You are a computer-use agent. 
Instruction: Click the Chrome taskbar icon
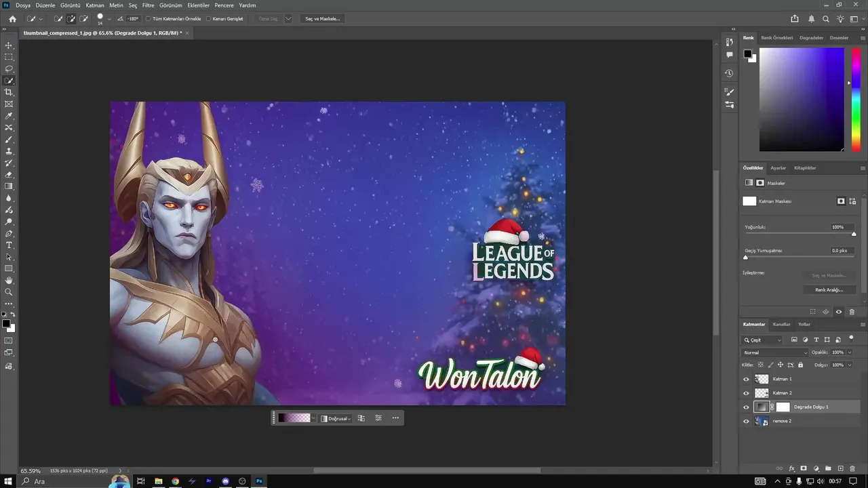point(176,481)
